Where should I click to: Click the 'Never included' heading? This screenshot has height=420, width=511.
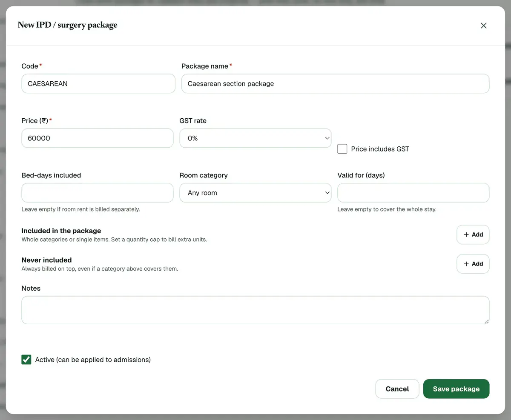coord(47,260)
